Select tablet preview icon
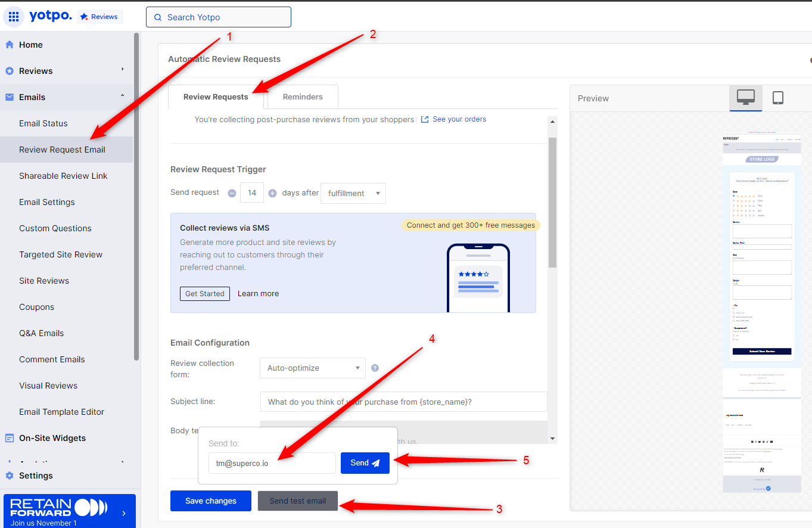Image resolution: width=812 pixels, height=528 pixels. (x=778, y=97)
